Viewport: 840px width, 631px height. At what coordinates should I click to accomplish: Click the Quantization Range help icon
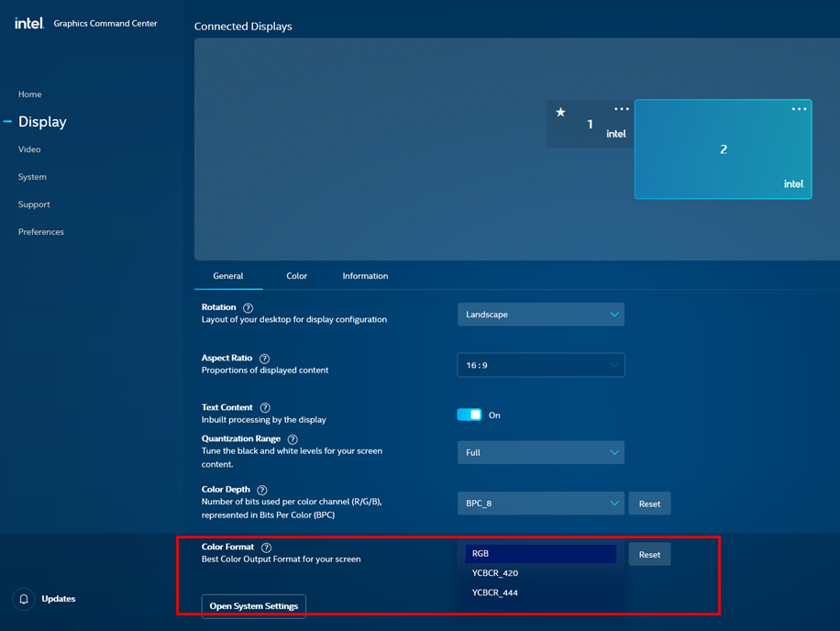[293, 438]
